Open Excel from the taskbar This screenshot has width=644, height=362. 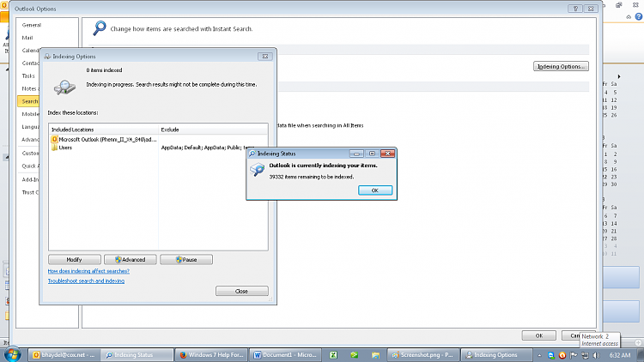point(333,355)
